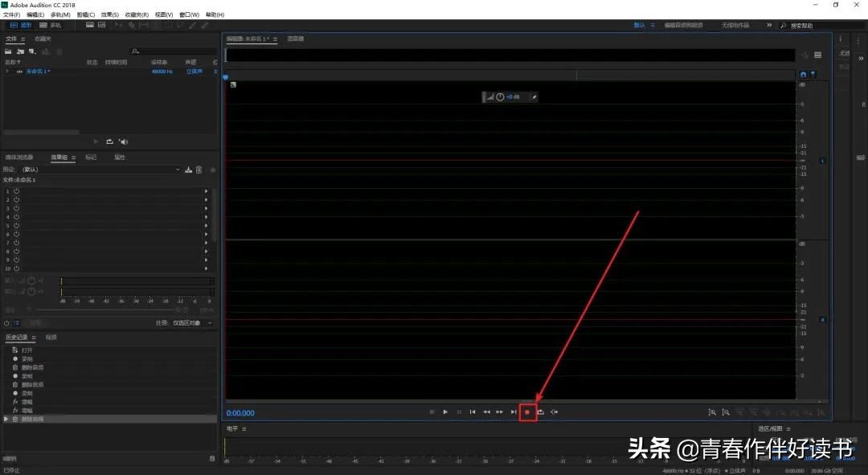Save the effects rack preset
The height and width of the screenshot is (475, 868).
point(188,170)
